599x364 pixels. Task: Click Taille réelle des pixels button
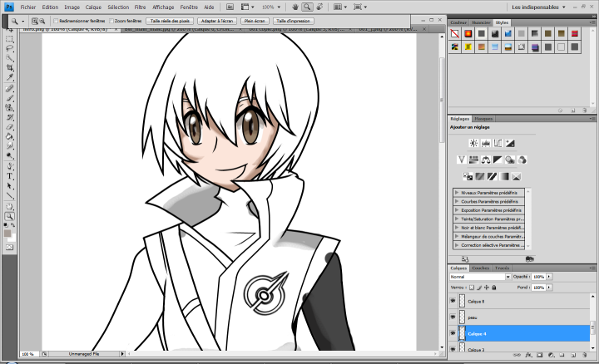click(170, 21)
